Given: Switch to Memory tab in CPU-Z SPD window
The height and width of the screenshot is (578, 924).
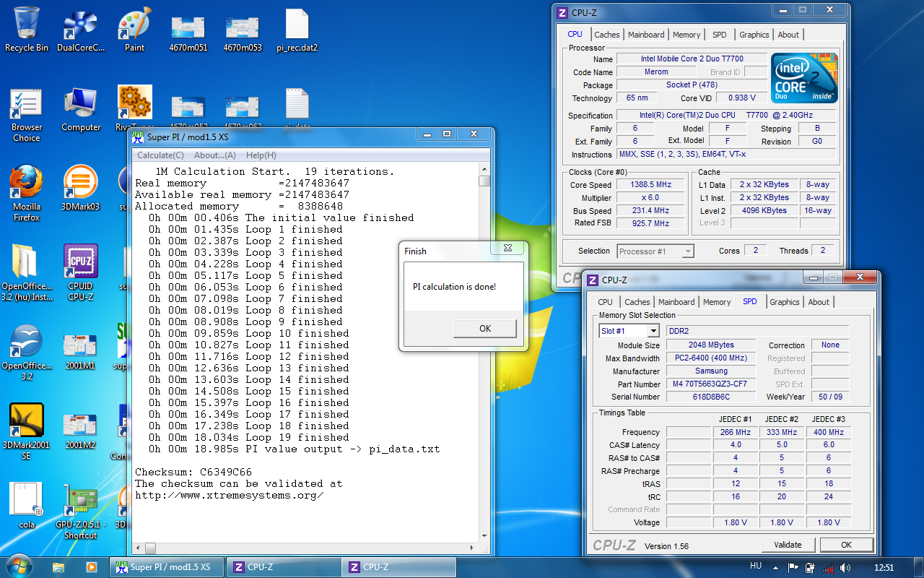Looking at the screenshot, I should coord(717,302).
